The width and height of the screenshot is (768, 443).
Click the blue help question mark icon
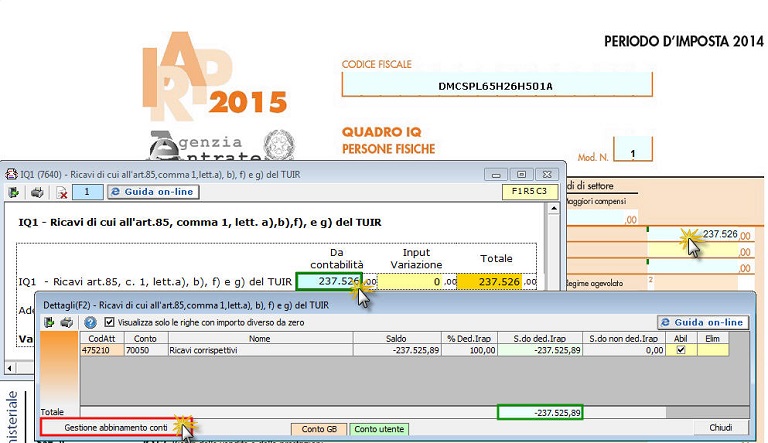pyautogui.click(x=90, y=323)
